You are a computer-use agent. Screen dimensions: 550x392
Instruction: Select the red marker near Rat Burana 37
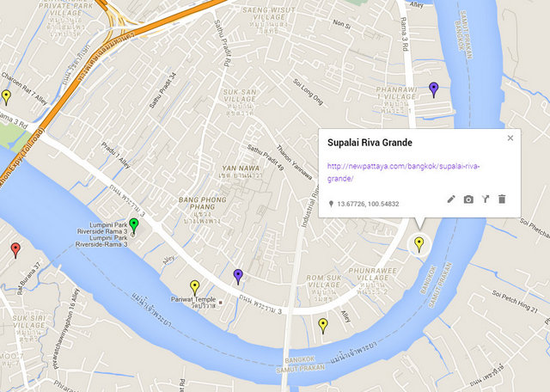pos(15,250)
